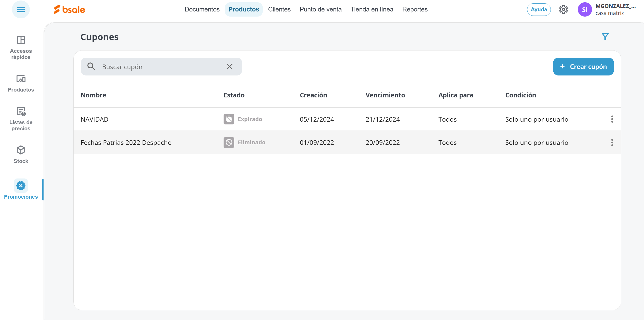Clear the coupon search with X
This screenshot has width=644, height=320.
(x=229, y=67)
